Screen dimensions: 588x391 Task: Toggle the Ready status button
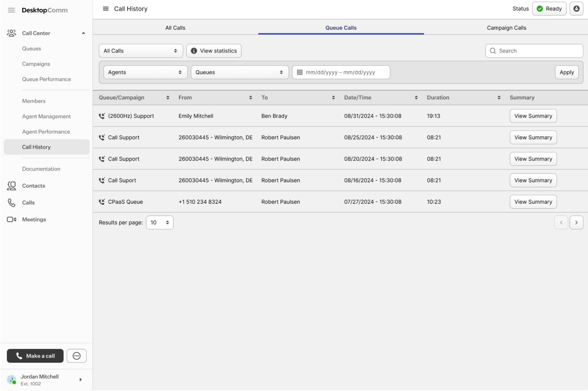click(549, 9)
